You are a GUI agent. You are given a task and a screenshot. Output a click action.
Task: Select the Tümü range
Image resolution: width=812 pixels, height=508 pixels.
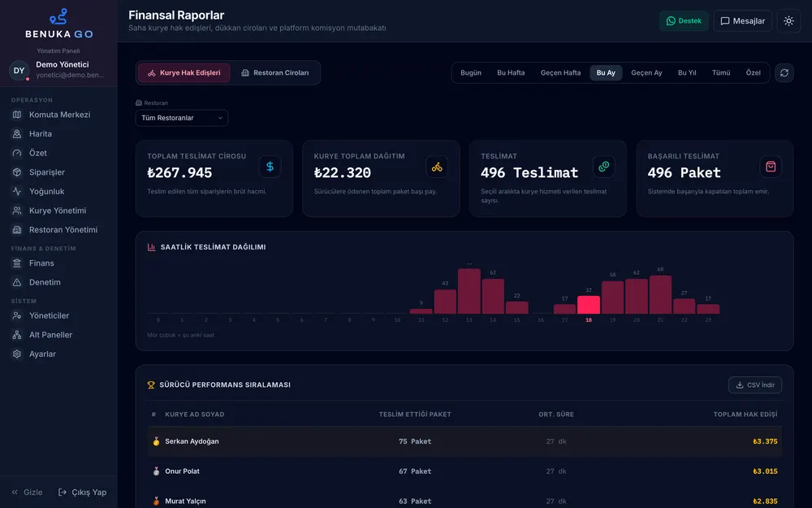tap(721, 72)
